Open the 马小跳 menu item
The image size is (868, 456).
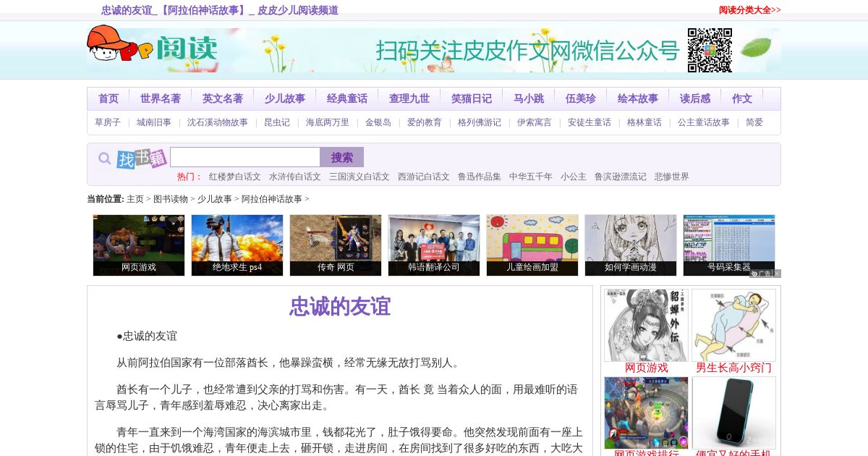click(529, 98)
